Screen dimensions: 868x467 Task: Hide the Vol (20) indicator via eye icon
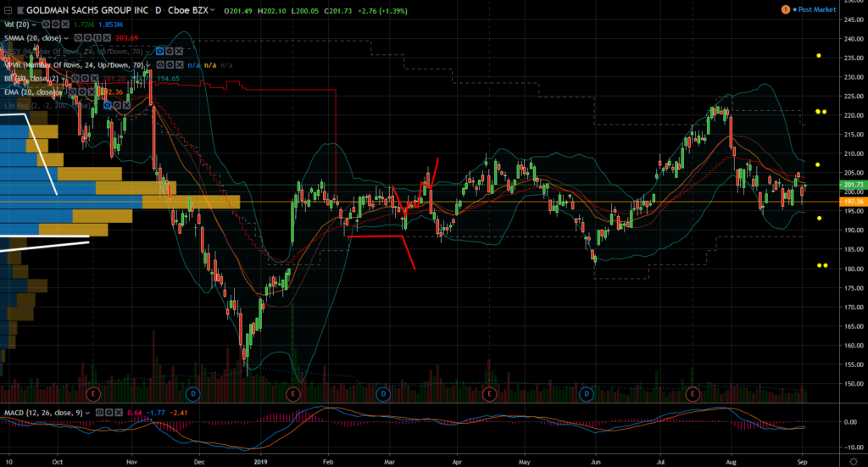tap(46, 25)
